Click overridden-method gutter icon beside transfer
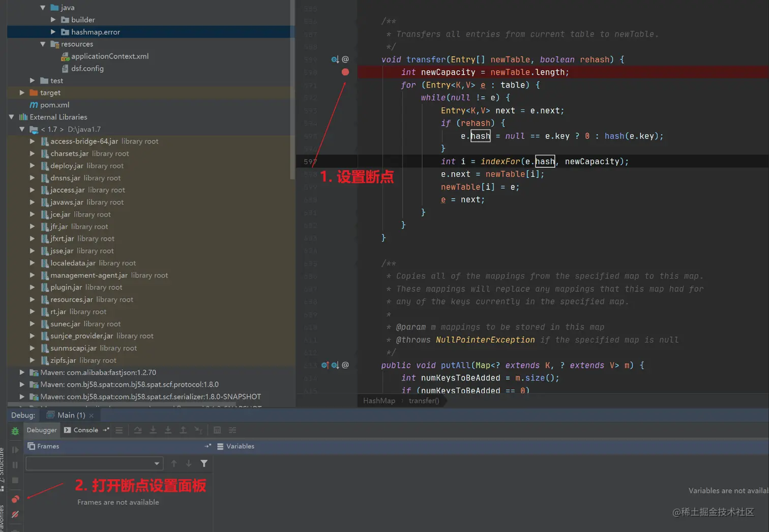This screenshot has height=532, width=769. tap(335, 60)
